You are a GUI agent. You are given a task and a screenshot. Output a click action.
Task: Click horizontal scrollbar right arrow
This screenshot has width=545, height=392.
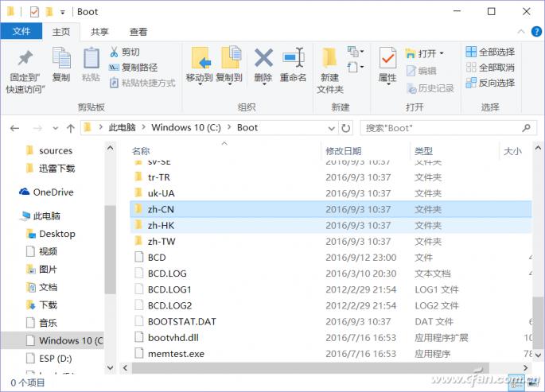[526, 367]
